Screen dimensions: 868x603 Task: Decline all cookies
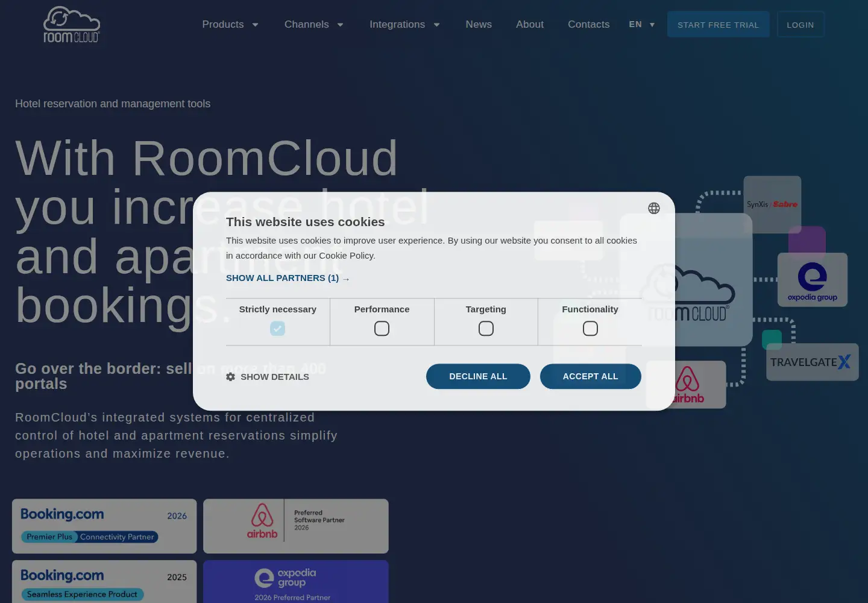tap(478, 376)
